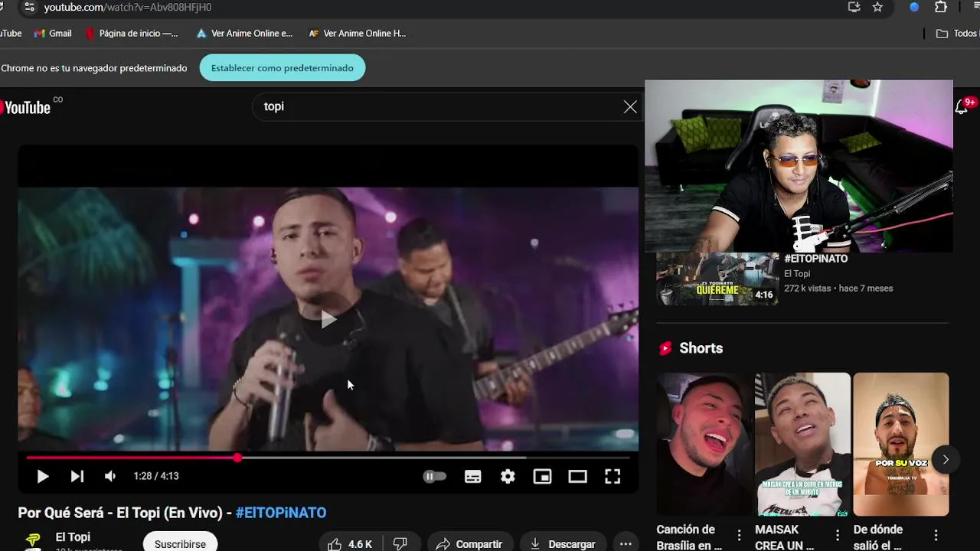980x551 pixels.
Task: Open El Topi channel name
Action: pos(73,537)
